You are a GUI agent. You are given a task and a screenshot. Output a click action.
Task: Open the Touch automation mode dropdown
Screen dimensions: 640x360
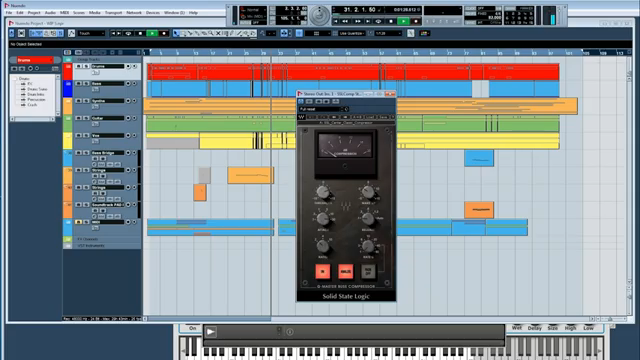coord(92,33)
